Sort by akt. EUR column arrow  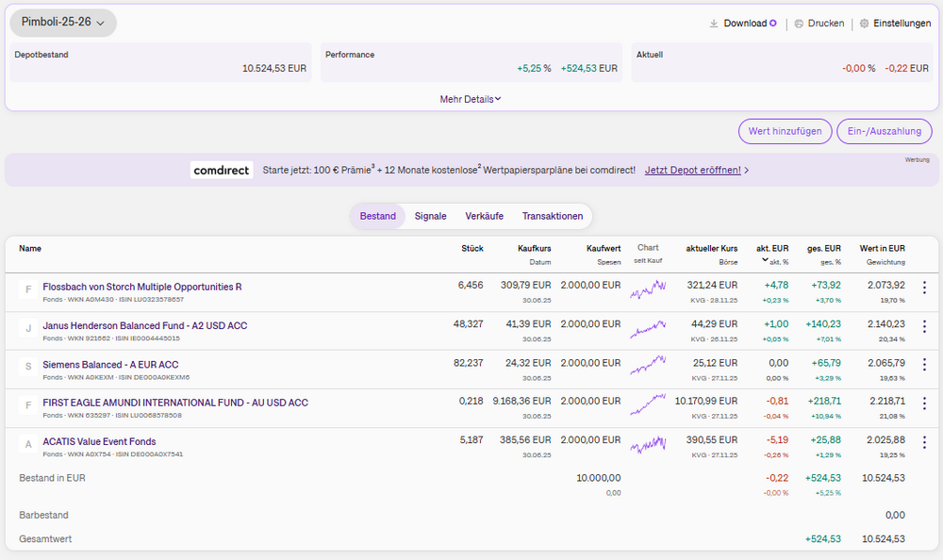point(765,261)
